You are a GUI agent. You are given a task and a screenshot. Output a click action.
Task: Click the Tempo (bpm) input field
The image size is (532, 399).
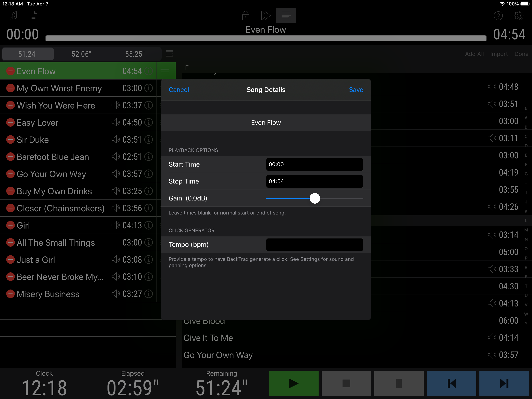pos(314,245)
